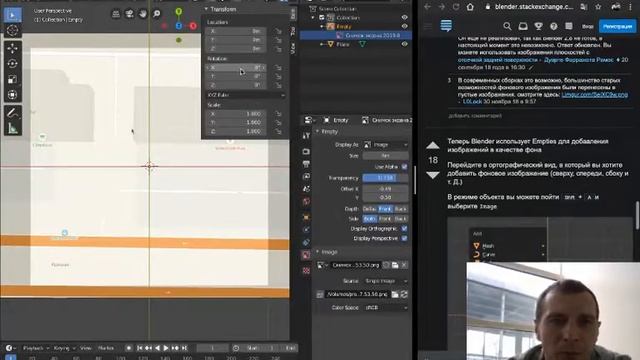Click the red X axis gizmo handle
This screenshot has width=640, height=360.
[x=193, y=26]
